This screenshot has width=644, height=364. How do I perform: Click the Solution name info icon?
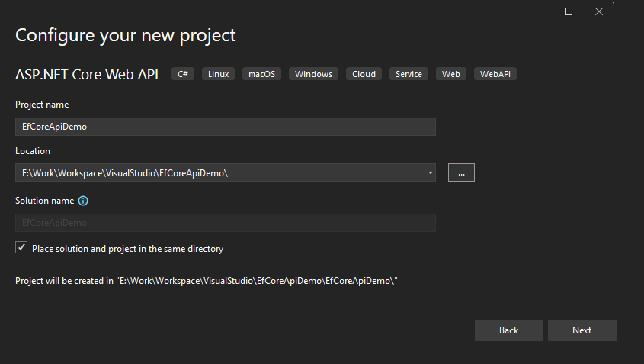point(83,201)
